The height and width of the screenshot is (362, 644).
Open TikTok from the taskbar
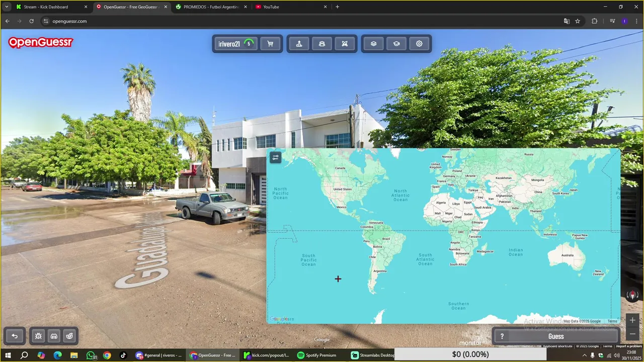click(x=123, y=355)
